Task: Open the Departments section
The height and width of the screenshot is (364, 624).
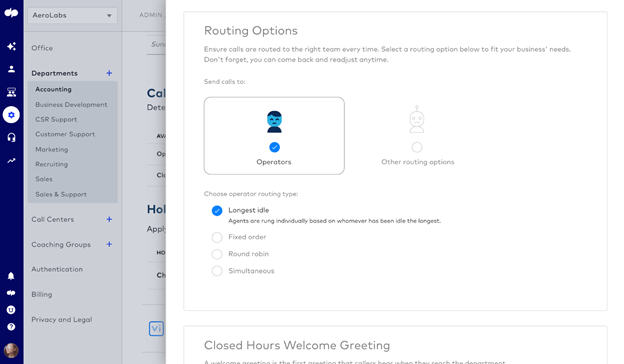Action: tap(55, 73)
